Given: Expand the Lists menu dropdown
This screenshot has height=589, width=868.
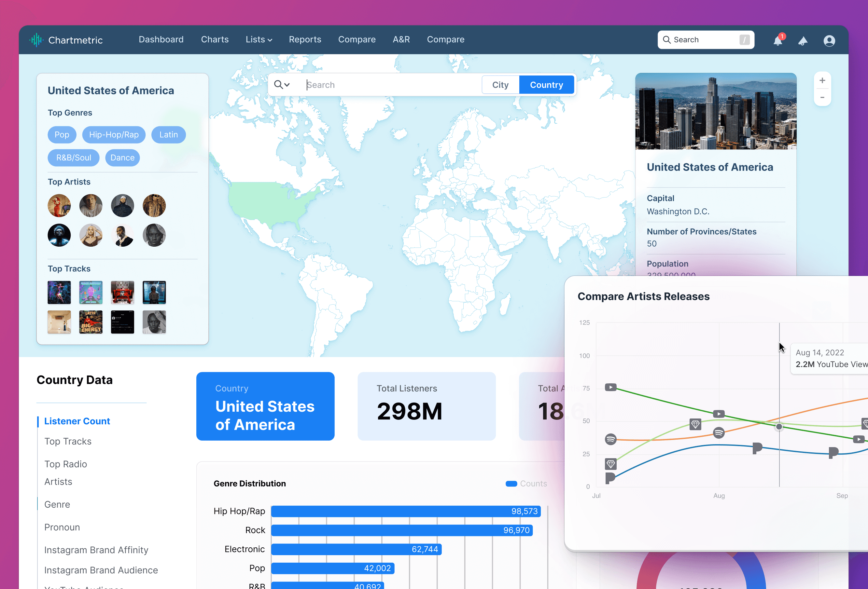Looking at the screenshot, I should (259, 40).
